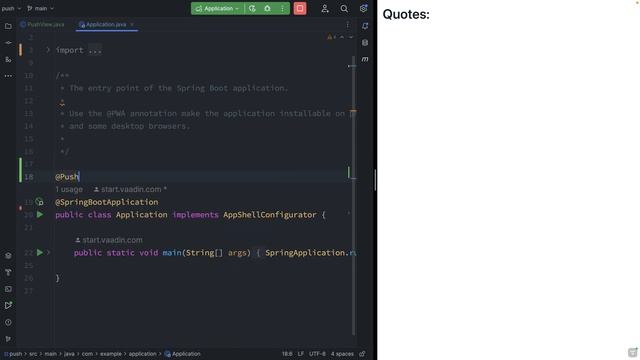Viewport: 640px width, 360px height.
Task: Expand the folded import block
Action: 48,50
